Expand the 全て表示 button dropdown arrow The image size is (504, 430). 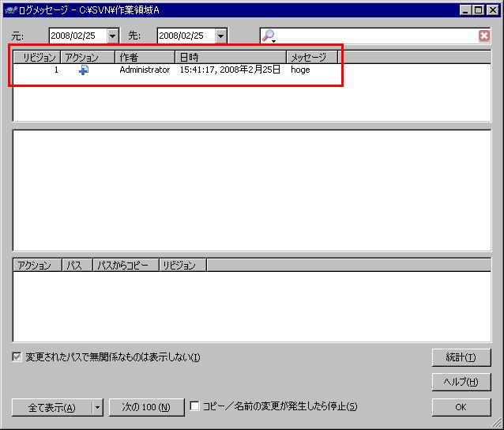pos(97,408)
